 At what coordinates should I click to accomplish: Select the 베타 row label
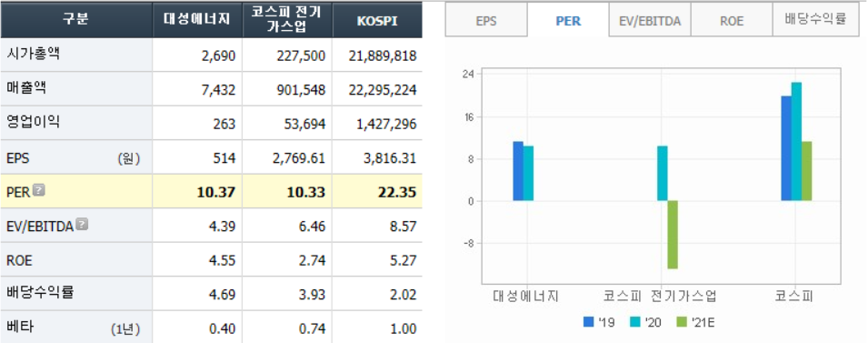pyautogui.click(x=20, y=327)
